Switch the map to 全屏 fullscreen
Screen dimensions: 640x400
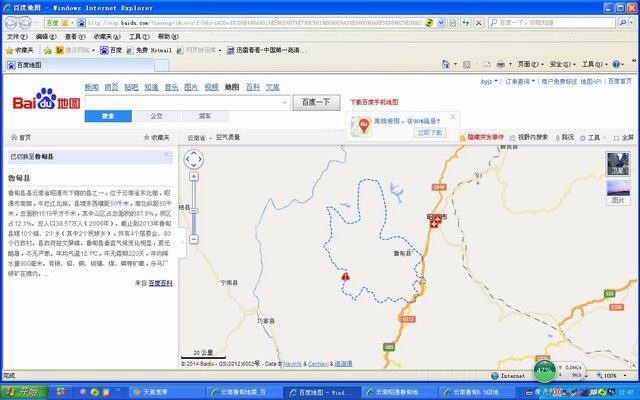coord(623,138)
